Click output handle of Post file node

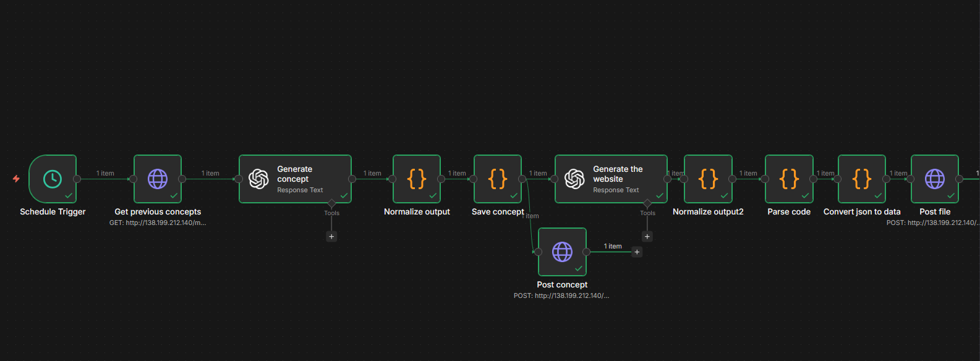pos(959,179)
